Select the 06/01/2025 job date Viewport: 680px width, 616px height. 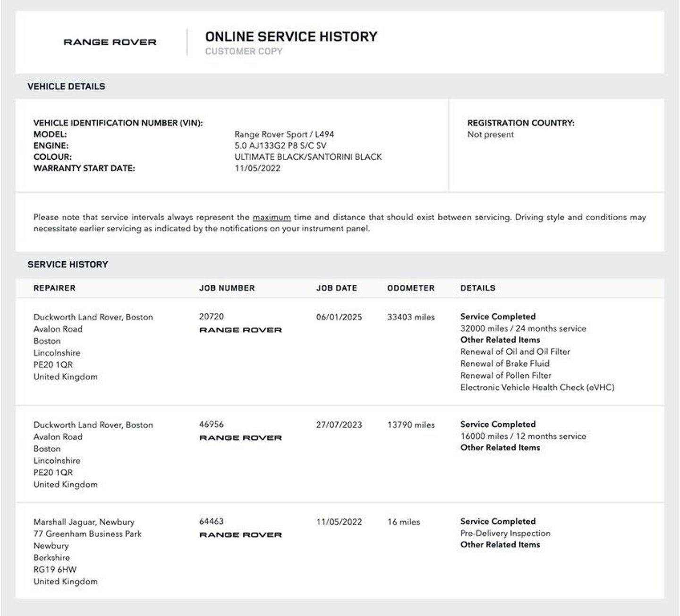point(339,317)
